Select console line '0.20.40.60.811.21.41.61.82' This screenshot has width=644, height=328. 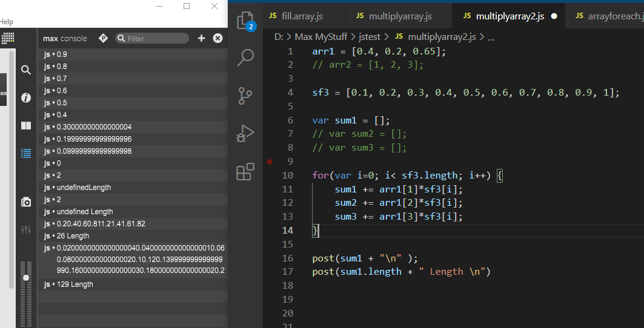point(133,224)
